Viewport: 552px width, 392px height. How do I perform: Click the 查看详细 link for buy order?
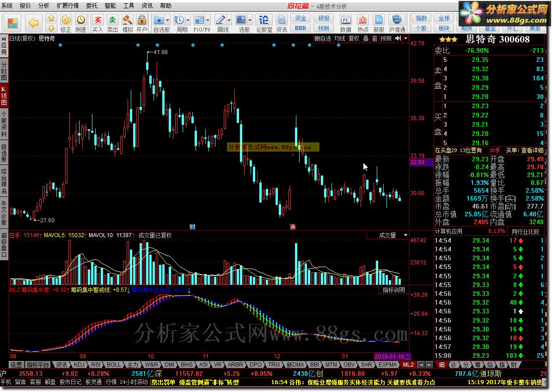(532, 150)
